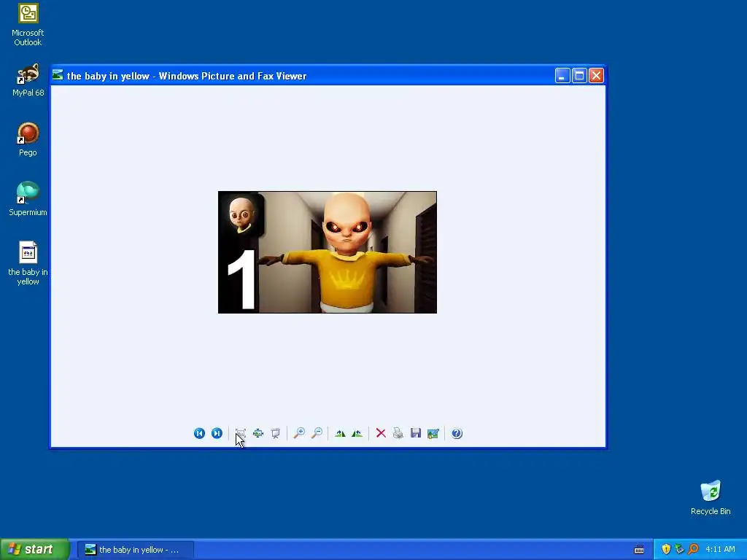Click the Best Fit toolbar icon
This screenshot has height=560, width=747.
[241, 433]
